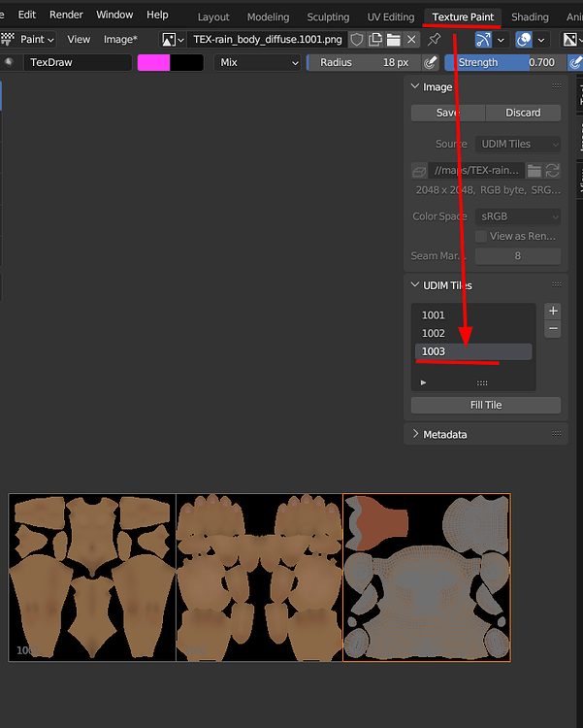Switch to the Sculpting workspace tab
The width and height of the screenshot is (583, 728).
pos(328,17)
